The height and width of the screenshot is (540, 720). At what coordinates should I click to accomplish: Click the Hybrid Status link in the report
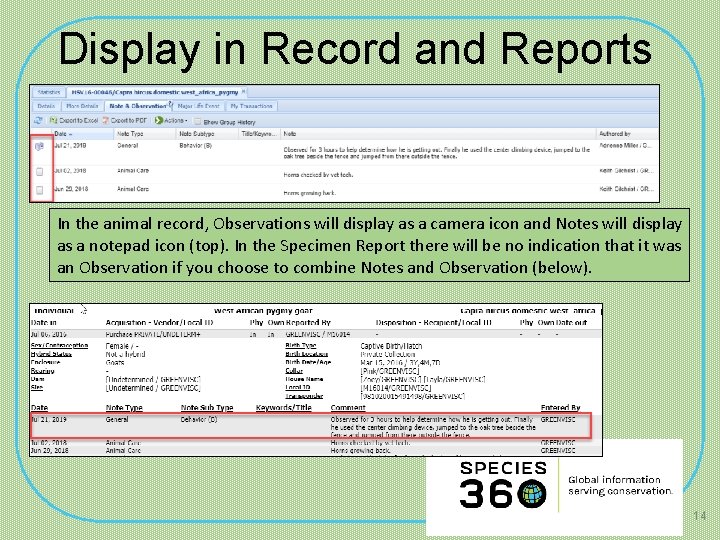[x=51, y=354]
